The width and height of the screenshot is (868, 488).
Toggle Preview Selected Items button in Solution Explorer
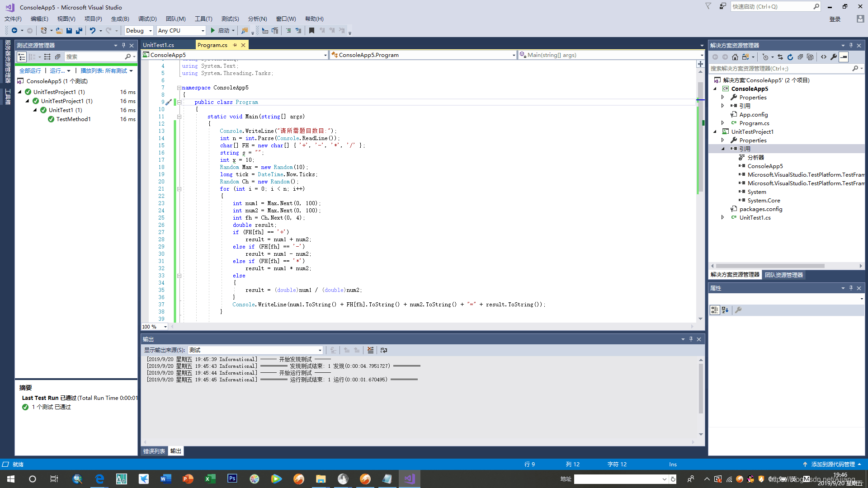coord(844,57)
